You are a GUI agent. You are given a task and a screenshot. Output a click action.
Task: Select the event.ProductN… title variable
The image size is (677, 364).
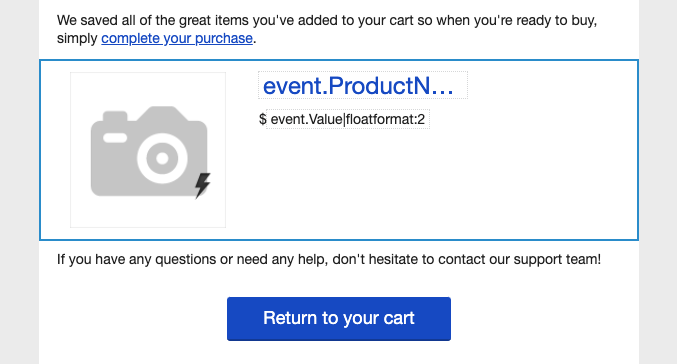tap(363, 85)
